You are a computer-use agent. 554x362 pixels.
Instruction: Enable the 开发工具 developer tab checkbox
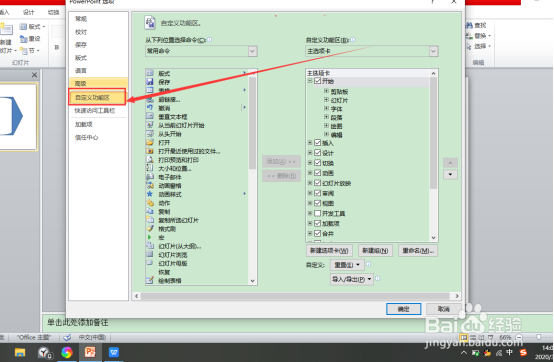click(x=317, y=213)
